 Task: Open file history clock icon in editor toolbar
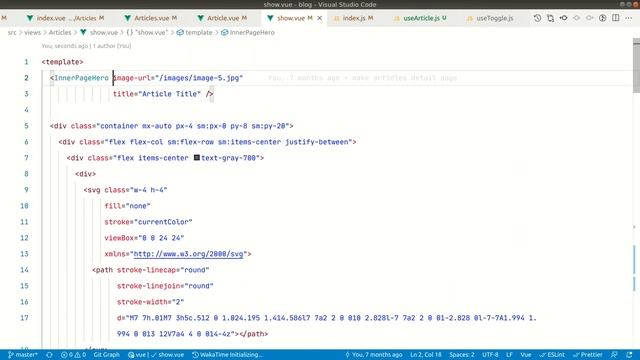tap(538, 18)
